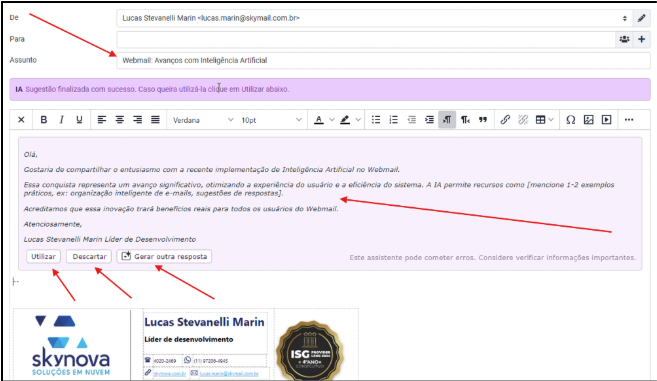Screen dimensions: 657x381
Task: Insert image icon in toolbar
Action: click(589, 120)
